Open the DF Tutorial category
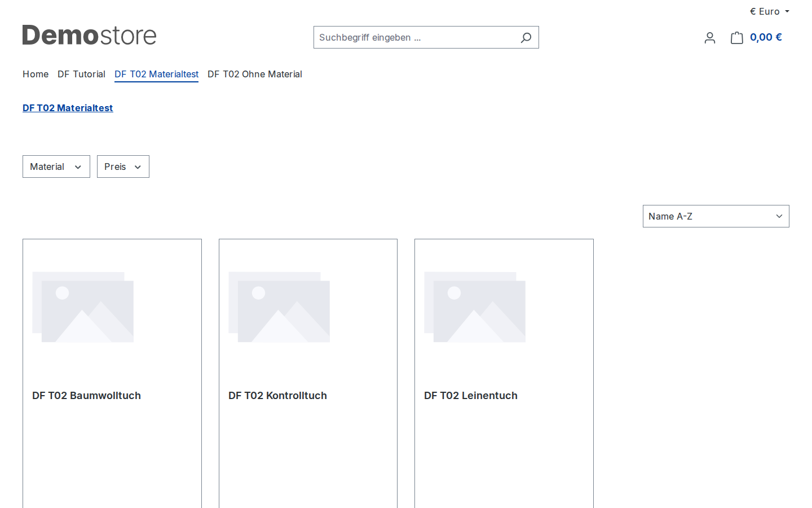The height and width of the screenshot is (508, 812). click(x=81, y=74)
